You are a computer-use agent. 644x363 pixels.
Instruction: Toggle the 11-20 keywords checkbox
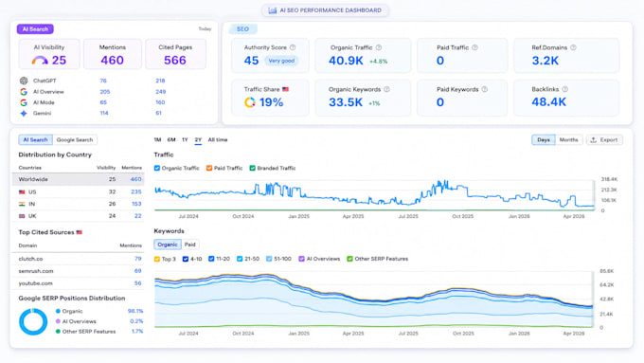point(211,259)
